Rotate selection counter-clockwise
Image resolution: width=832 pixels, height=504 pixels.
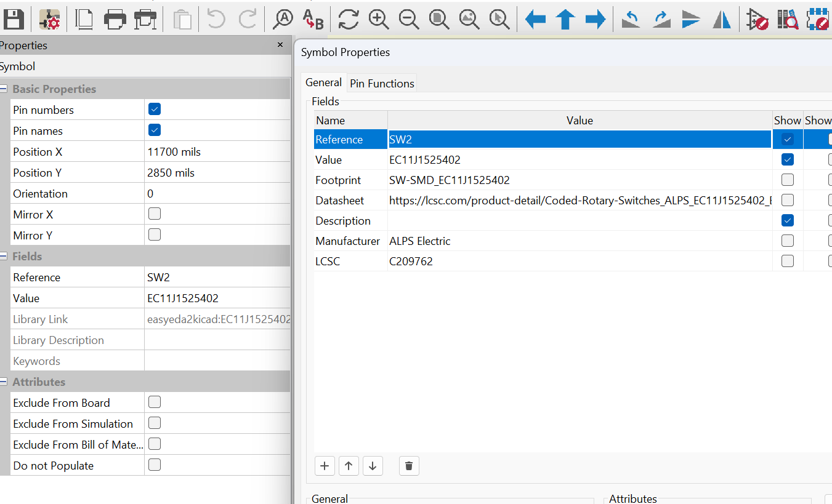[631, 19]
